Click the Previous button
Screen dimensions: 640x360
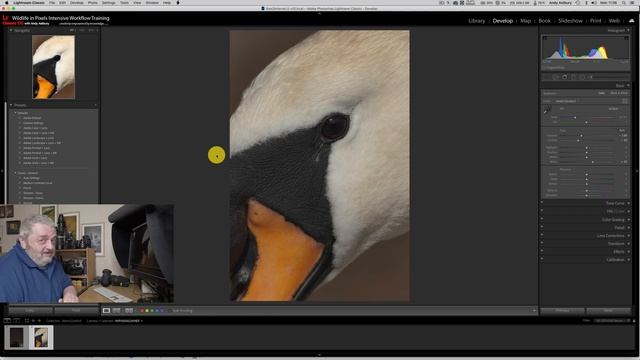(x=562, y=311)
